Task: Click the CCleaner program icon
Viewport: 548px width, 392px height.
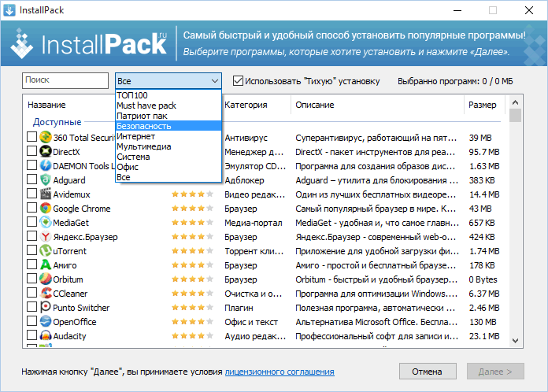Action: tap(46, 293)
